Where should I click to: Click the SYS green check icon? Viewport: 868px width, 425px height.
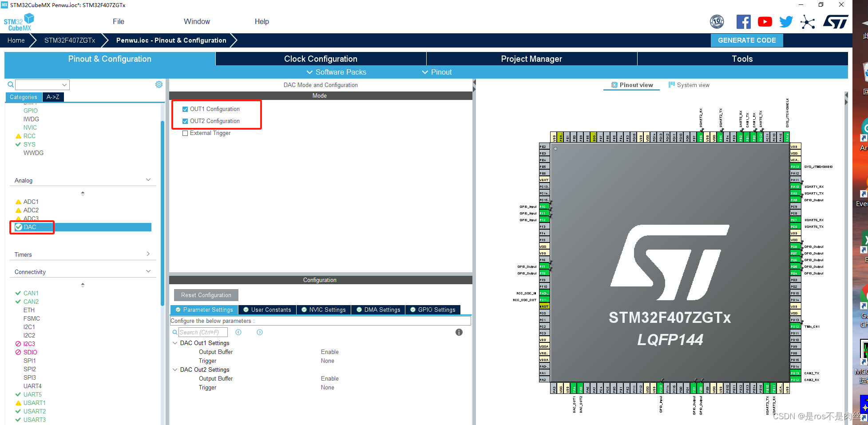tap(18, 144)
